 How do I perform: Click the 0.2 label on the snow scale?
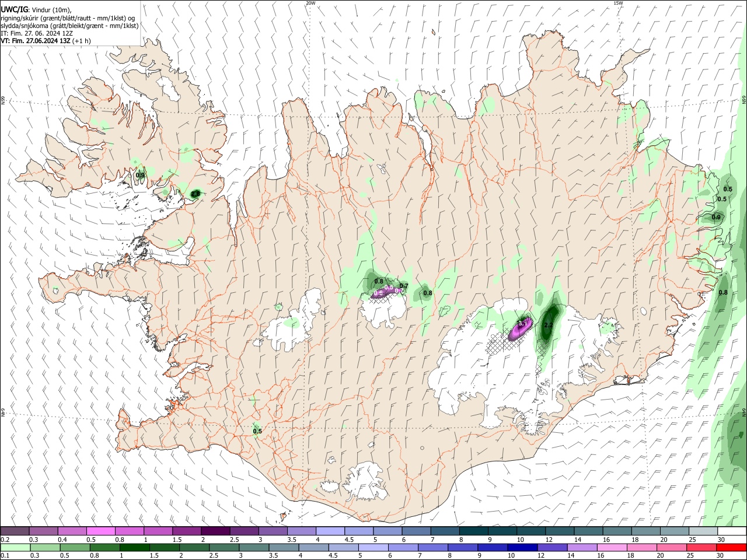(x=5, y=540)
